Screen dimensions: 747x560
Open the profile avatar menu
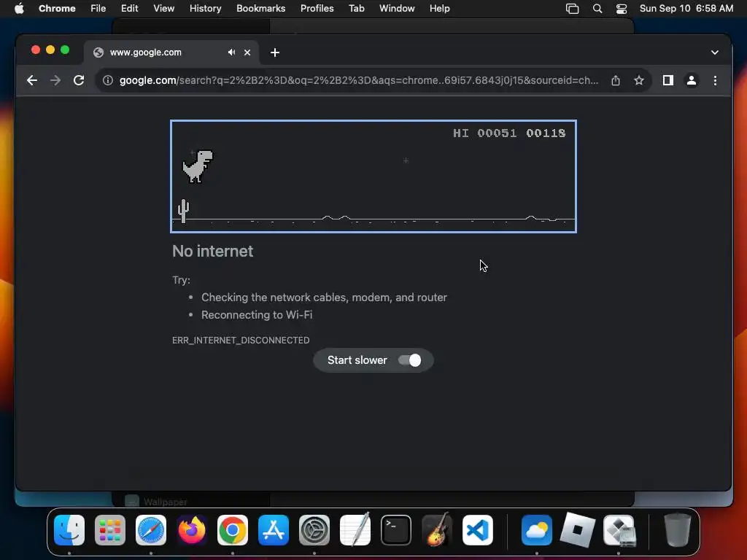(692, 80)
